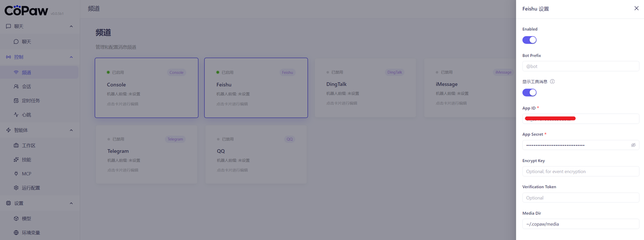Click the DingTalk tag on its card

pos(395,72)
